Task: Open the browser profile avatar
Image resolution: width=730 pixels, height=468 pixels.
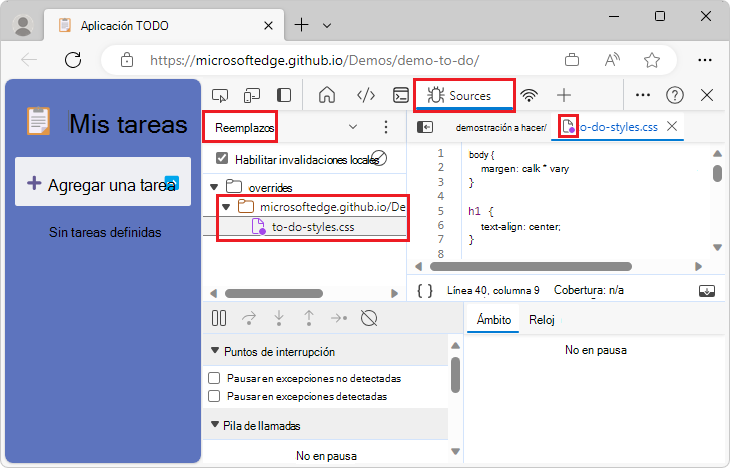Action: click(23, 25)
